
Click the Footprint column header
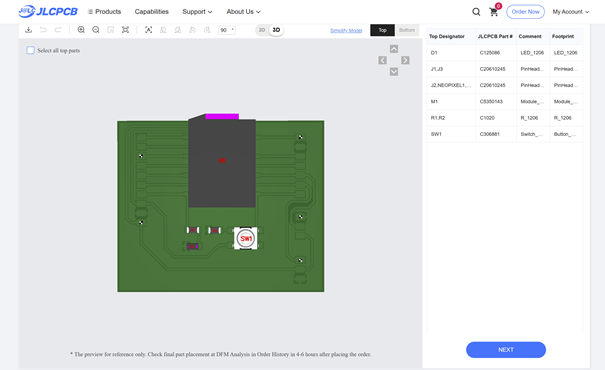pos(563,36)
